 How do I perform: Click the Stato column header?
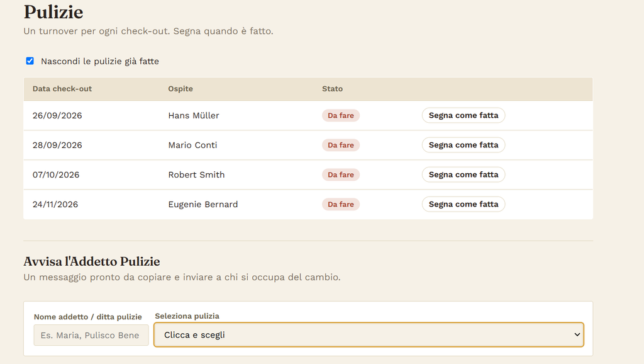click(x=332, y=89)
